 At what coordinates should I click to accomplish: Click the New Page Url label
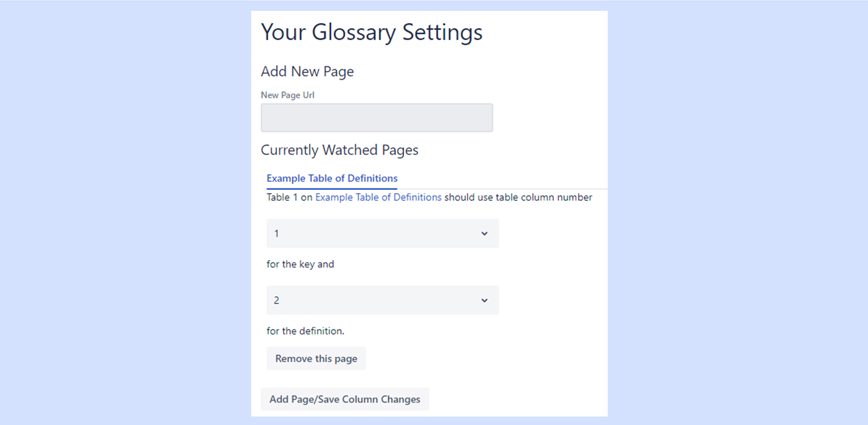pos(287,95)
